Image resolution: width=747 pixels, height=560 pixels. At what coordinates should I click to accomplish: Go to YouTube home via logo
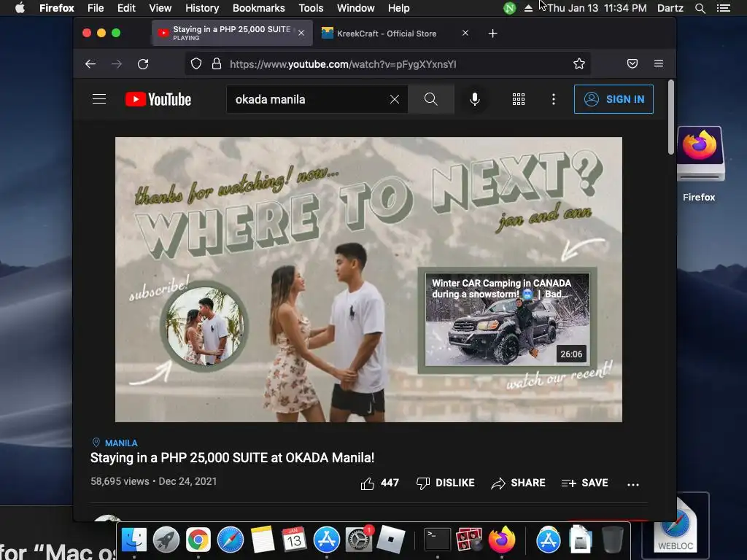(x=158, y=99)
